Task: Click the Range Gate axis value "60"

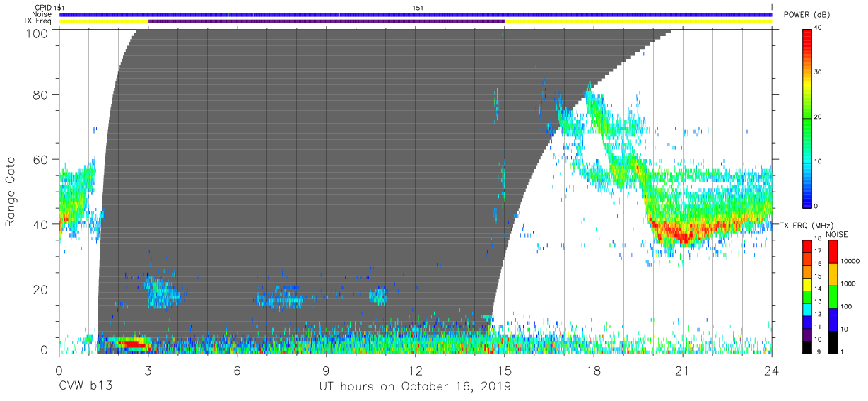Action: click(x=42, y=159)
